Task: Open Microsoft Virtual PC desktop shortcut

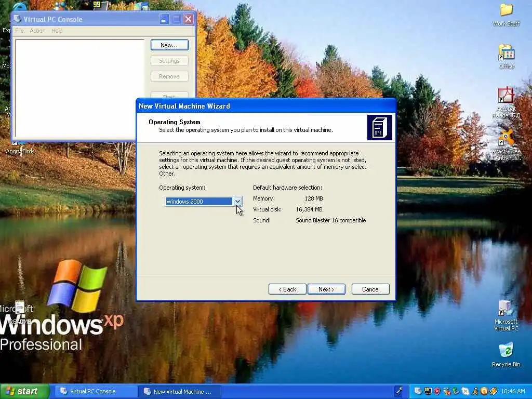Action: click(x=506, y=315)
